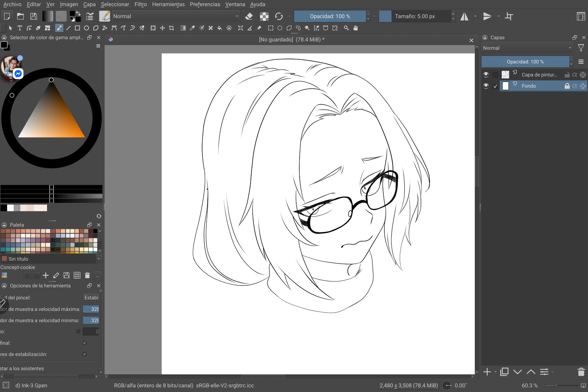Toggle visibility of Capa de pintura layer
Viewport: 588px width, 392px height.
coord(486,74)
